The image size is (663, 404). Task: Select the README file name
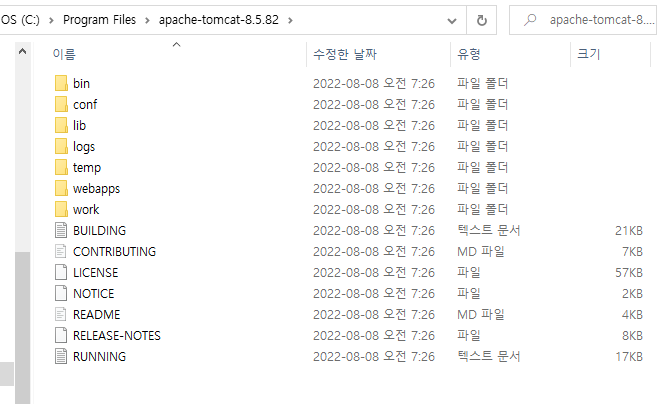tap(97, 314)
